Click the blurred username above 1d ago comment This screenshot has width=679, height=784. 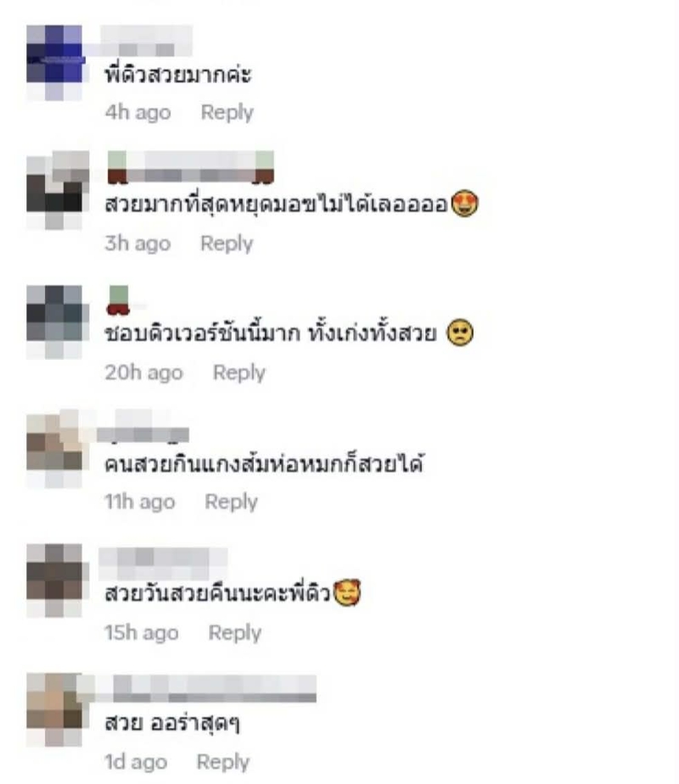[x=206, y=688]
